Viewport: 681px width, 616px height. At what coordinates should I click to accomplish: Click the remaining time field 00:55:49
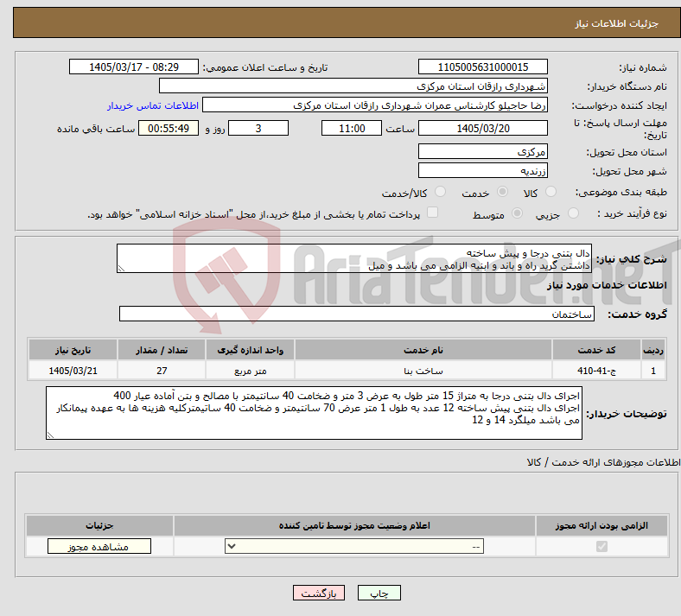(x=169, y=128)
